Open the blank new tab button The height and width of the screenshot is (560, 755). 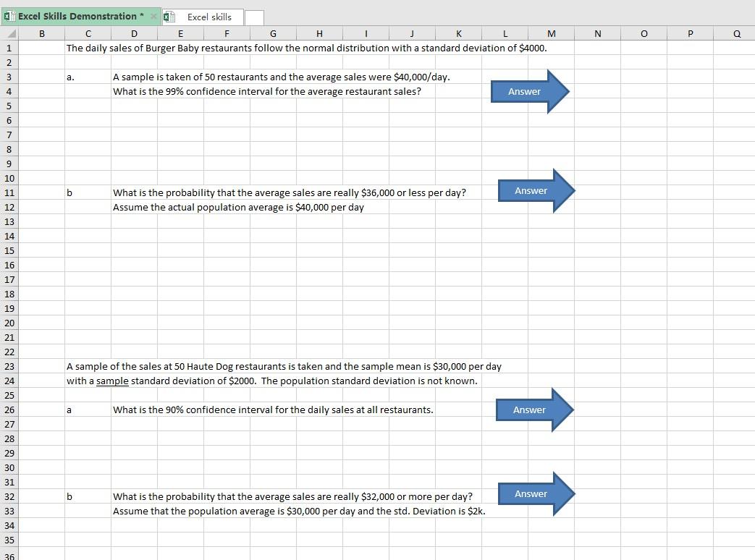[254, 18]
